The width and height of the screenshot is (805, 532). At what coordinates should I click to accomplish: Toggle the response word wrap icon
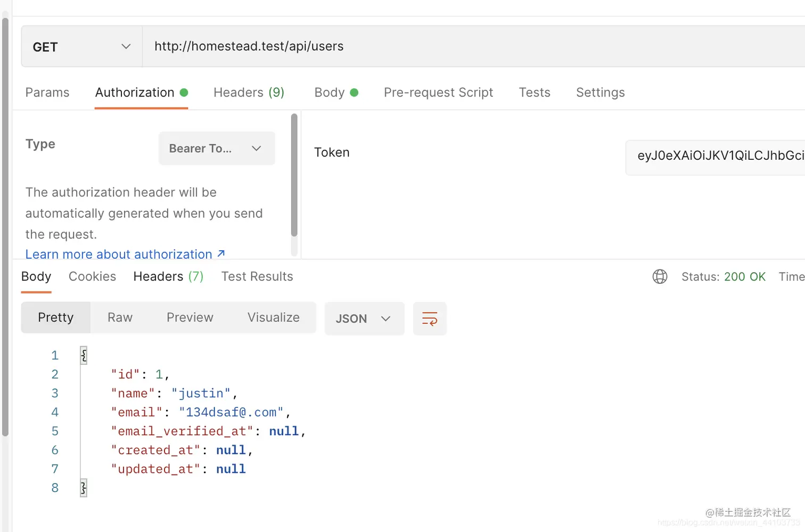click(x=430, y=318)
